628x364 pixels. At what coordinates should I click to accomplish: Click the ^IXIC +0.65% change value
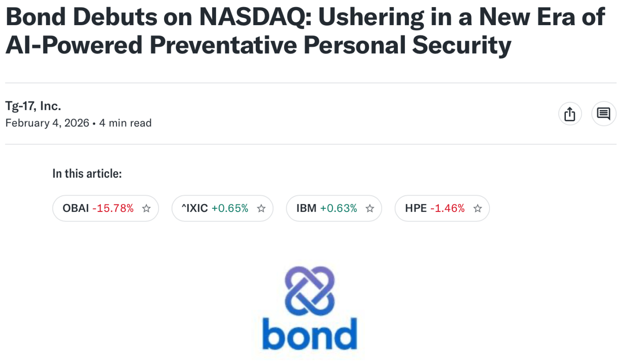click(230, 208)
